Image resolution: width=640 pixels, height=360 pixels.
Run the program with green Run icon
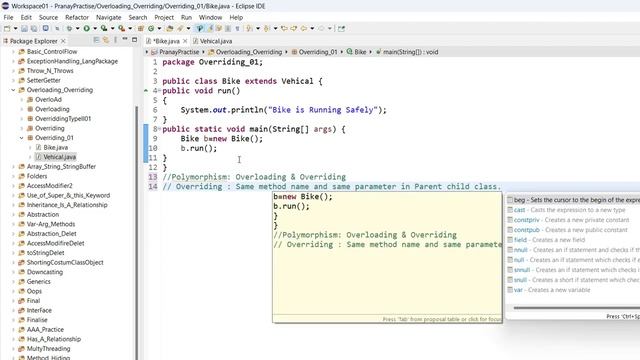86,29
